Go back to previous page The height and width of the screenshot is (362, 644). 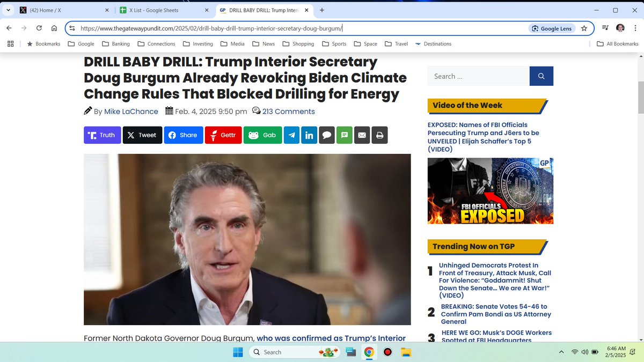coord(9,28)
